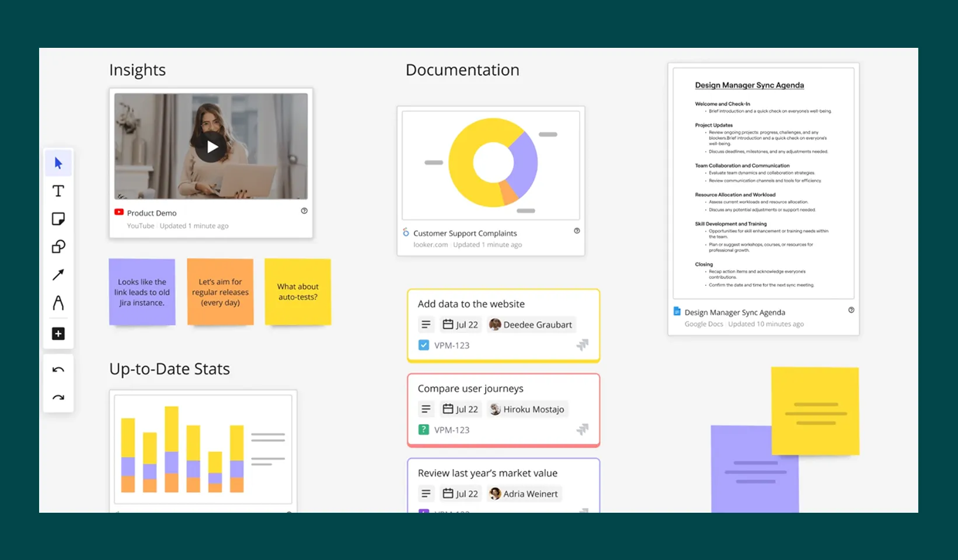Select the Sticky note tool

[58, 219]
